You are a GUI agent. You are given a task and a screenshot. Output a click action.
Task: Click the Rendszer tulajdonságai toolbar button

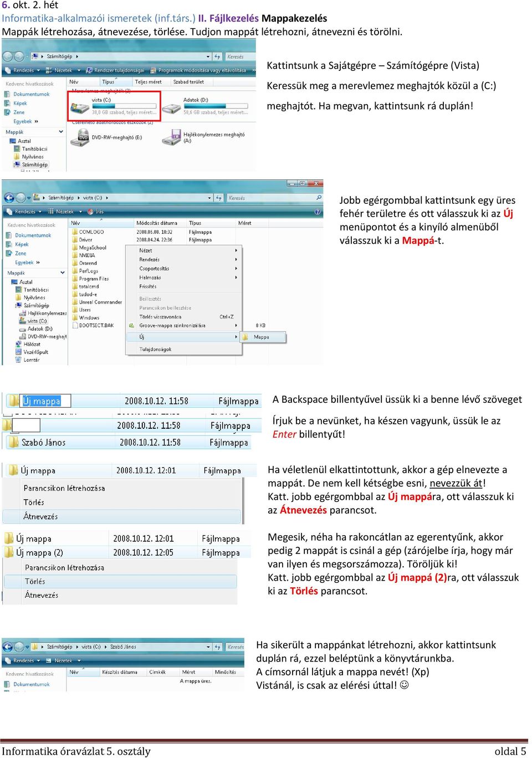115,70
